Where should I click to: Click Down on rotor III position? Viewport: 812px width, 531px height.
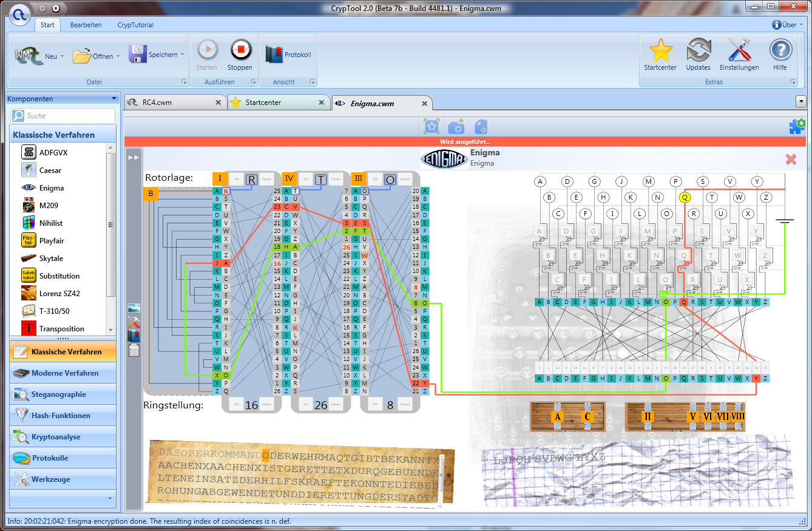405,180
